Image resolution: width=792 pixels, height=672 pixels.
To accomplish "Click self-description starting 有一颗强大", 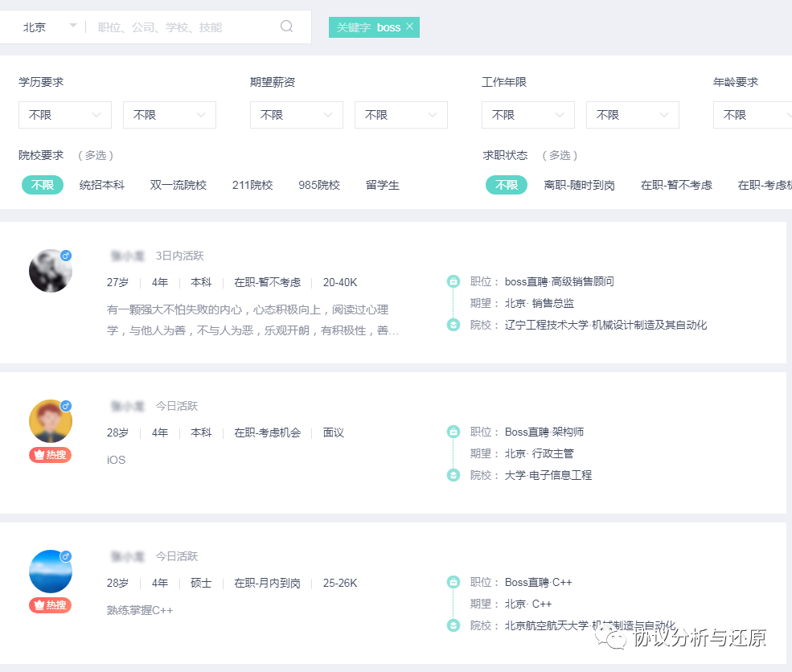I will (252, 320).
